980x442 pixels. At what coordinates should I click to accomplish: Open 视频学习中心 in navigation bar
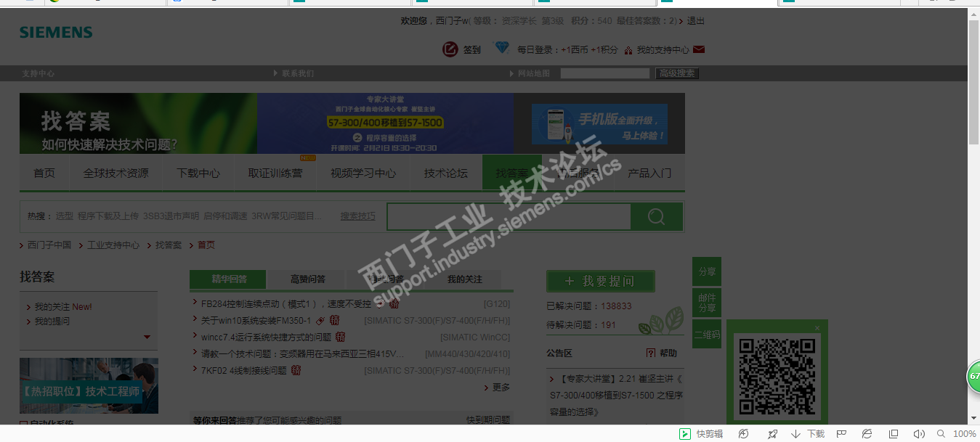(363, 173)
